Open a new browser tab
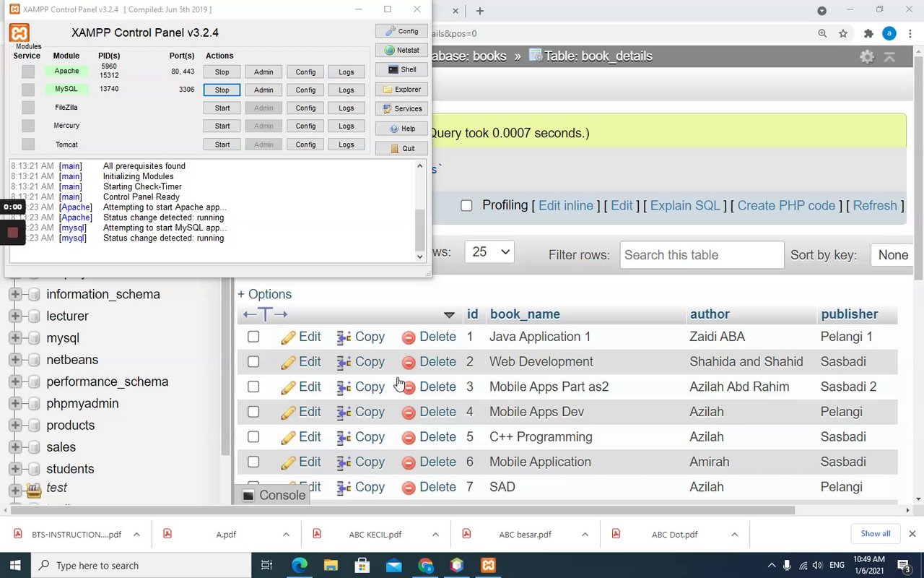Viewport: 924px width, 578px height. 480,11
